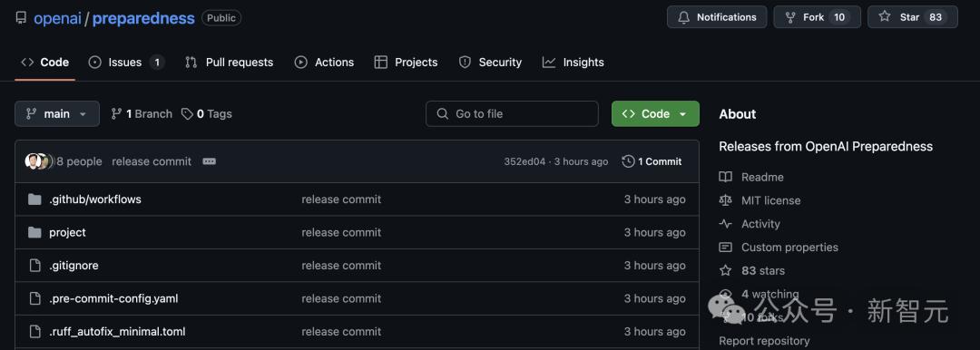This screenshot has width=980, height=350.
Task: Click the Fork icon button
Action: click(790, 17)
